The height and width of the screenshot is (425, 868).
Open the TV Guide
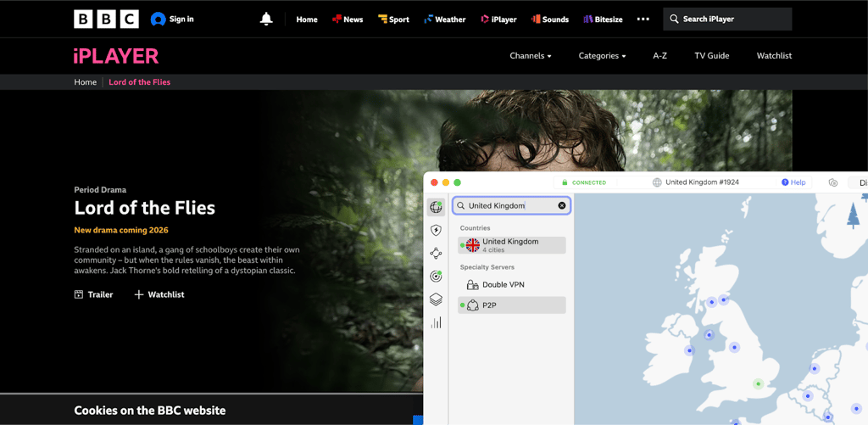(712, 55)
